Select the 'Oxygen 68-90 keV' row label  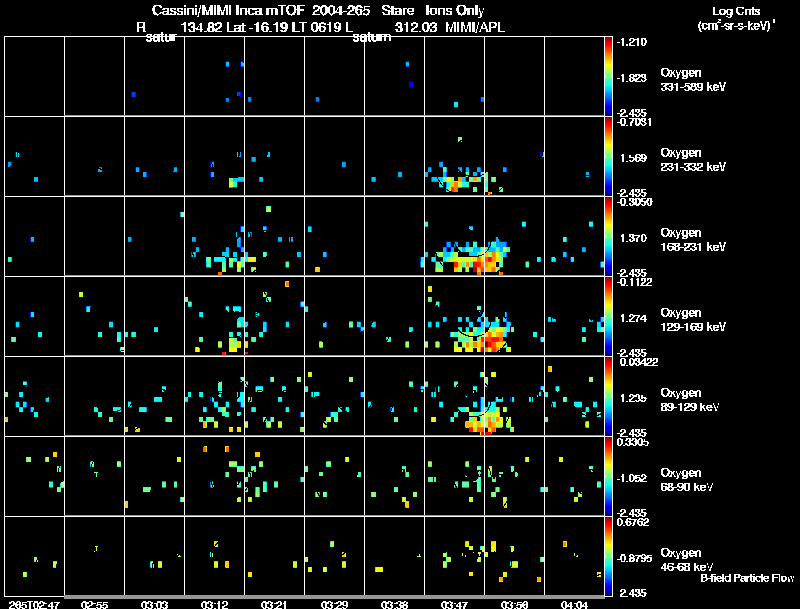687,480
